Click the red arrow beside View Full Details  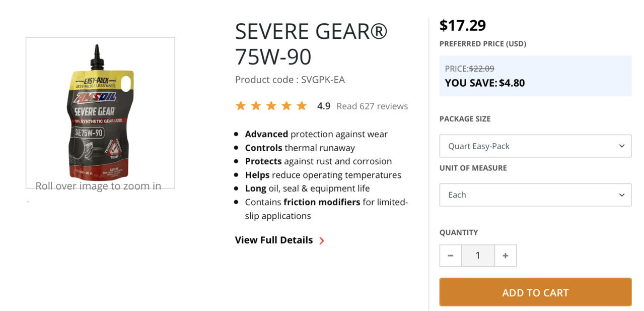tap(322, 241)
